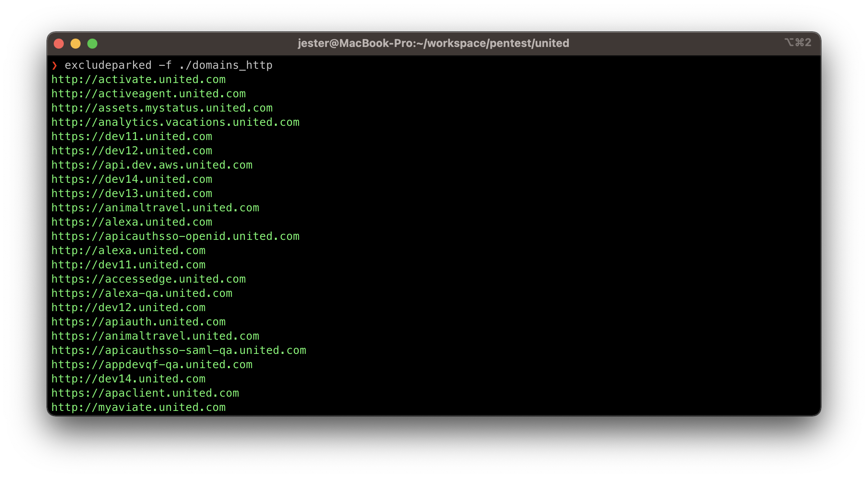This screenshot has height=478, width=868.
Task: Select https://apicauthsso-openid.united.com line
Action: pos(175,236)
